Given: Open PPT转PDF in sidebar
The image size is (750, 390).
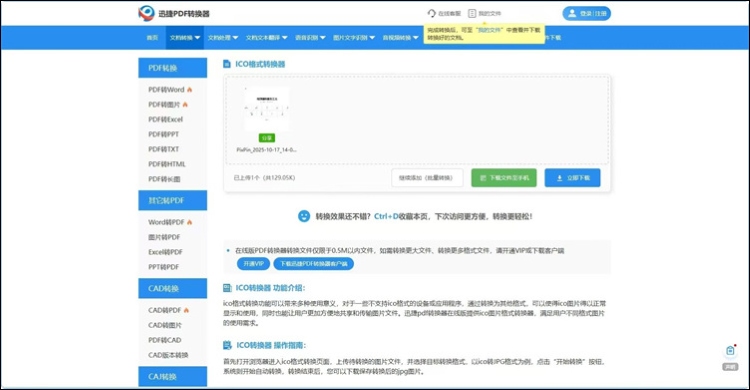Looking at the screenshot, I should click(164, 267).
